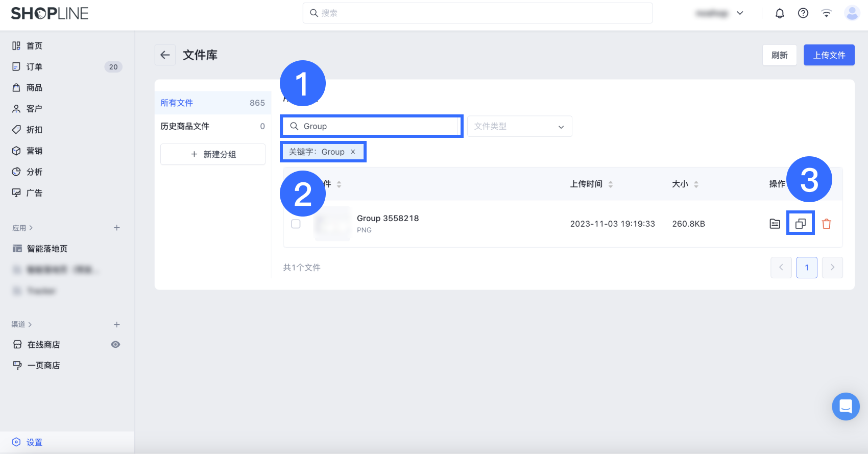Viewport: 868px width, 454px height.
Task: Click the back arrow beside 文件库
Action: pos(165,55)
